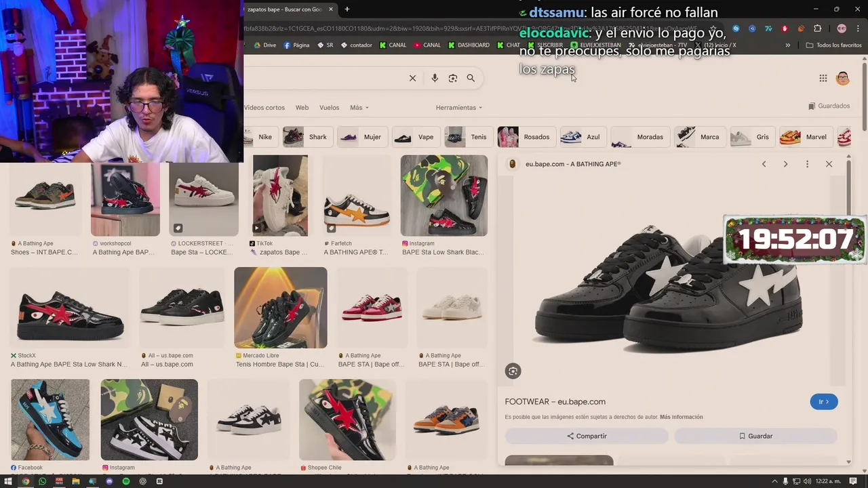Open 'FOOTWEAR – eu.bape.com' title link
Image resolution: width=868 pixels, height=488 pixels.
555,402
